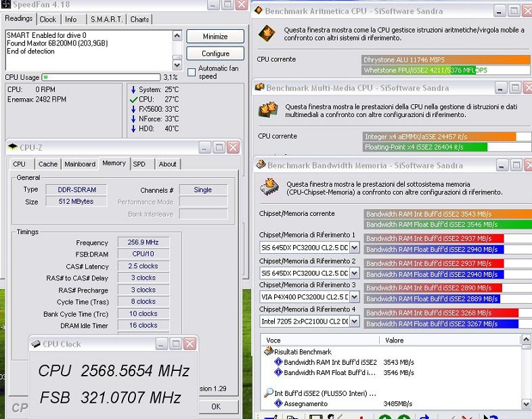This screenshot has height=419, width=532.
Task: Open the Cache tab in CPU-Z
Action: pos(48,164)
